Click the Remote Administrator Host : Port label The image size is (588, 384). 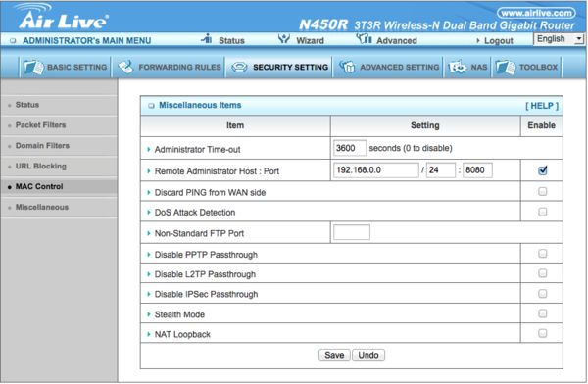pos(217,171)
